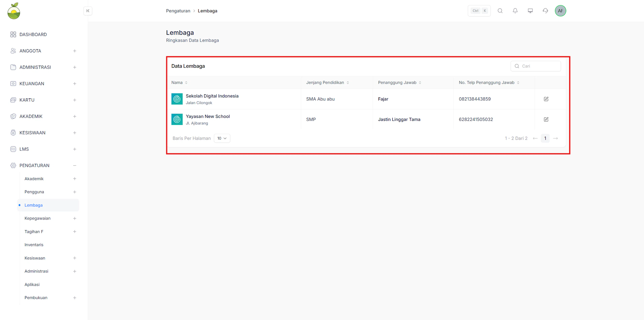The width and height of the screenshot is (644, 320).
Task: Click Pengaturan in the breadcrumb
Action: click(x=178, y=11)
